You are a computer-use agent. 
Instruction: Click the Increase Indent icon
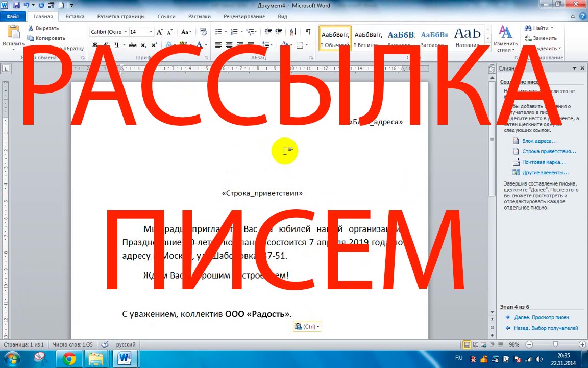pos(279,32)
